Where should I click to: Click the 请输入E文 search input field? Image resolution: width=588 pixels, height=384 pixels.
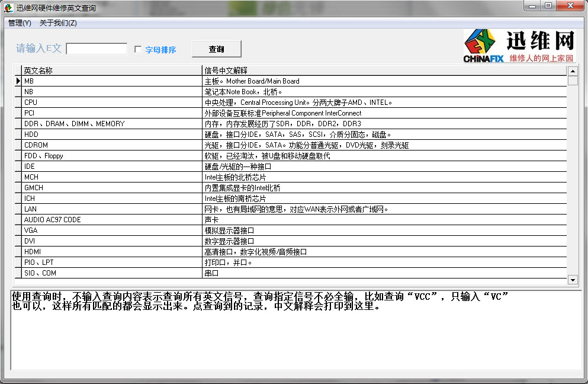[97, 49]
